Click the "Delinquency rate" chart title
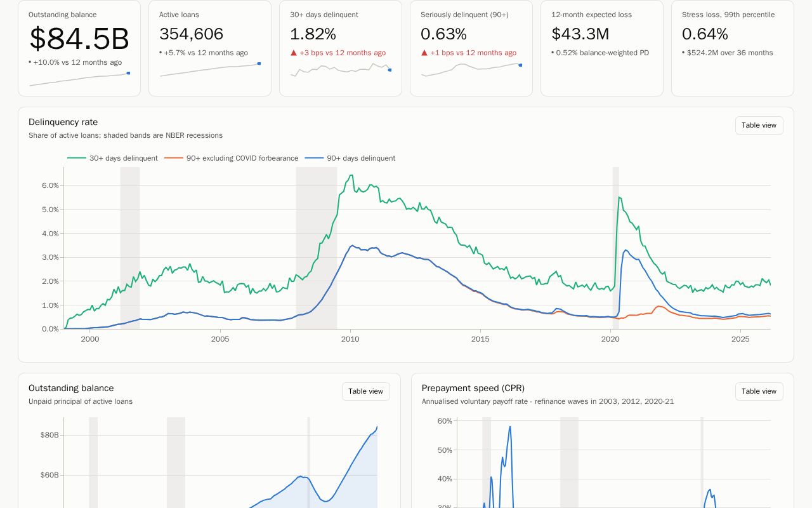Screen dimensions: 812x508 63,122
